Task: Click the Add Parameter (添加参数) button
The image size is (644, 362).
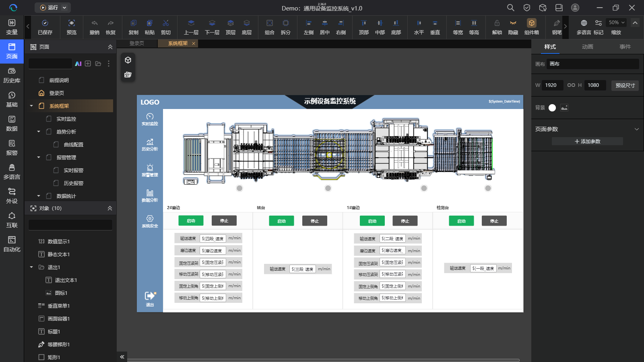Action: 587,142
